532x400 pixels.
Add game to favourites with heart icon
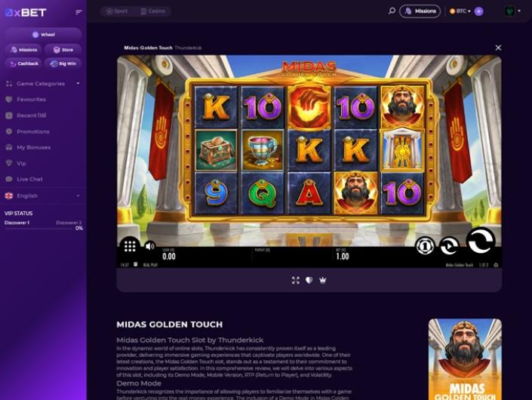click(309, 280)
